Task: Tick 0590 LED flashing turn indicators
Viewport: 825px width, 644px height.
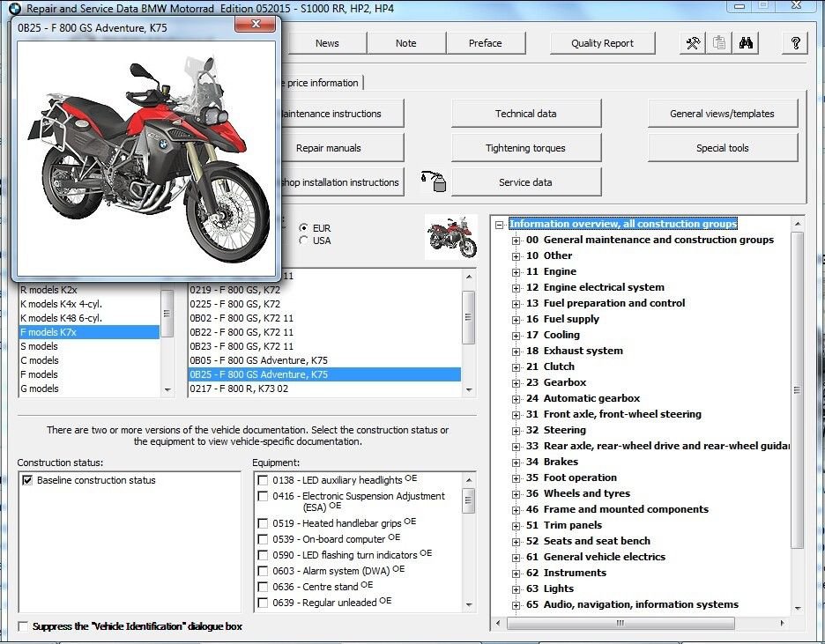Action: coord(263,555)
